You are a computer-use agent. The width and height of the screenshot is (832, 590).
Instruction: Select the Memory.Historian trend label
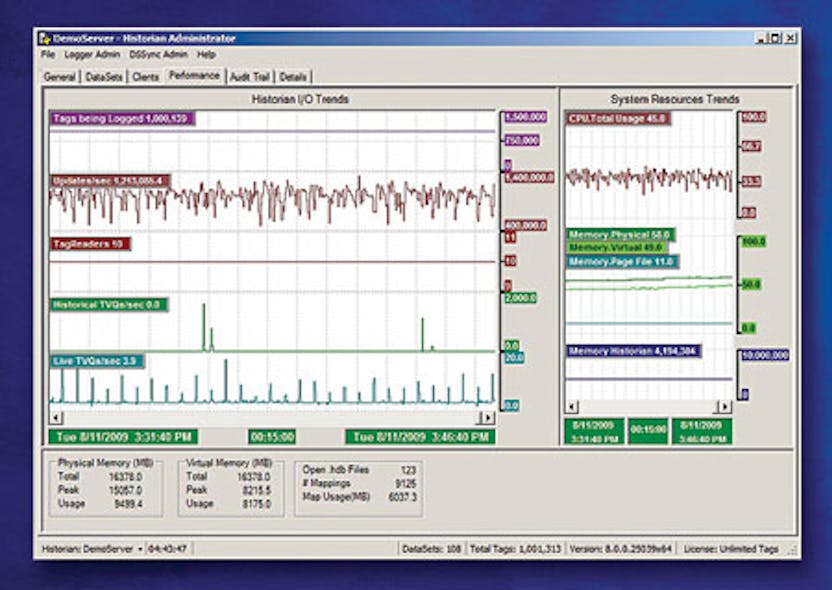634,351
